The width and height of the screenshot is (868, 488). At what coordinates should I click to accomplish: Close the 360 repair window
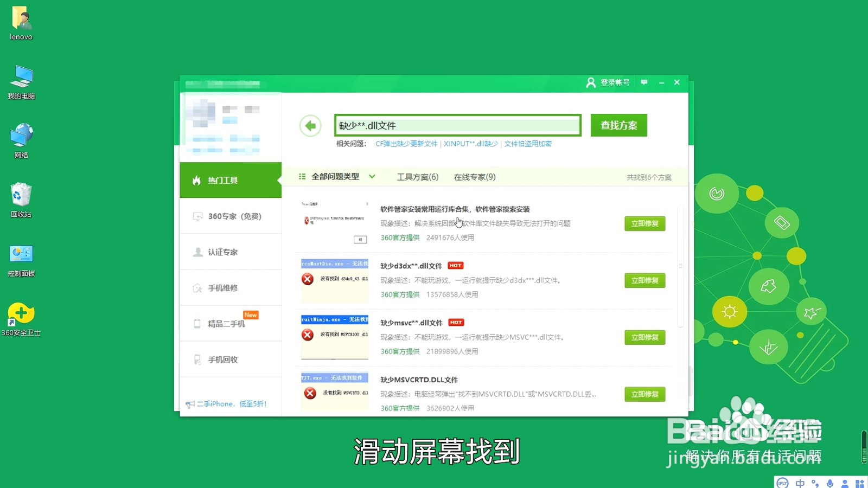(677, 82)
